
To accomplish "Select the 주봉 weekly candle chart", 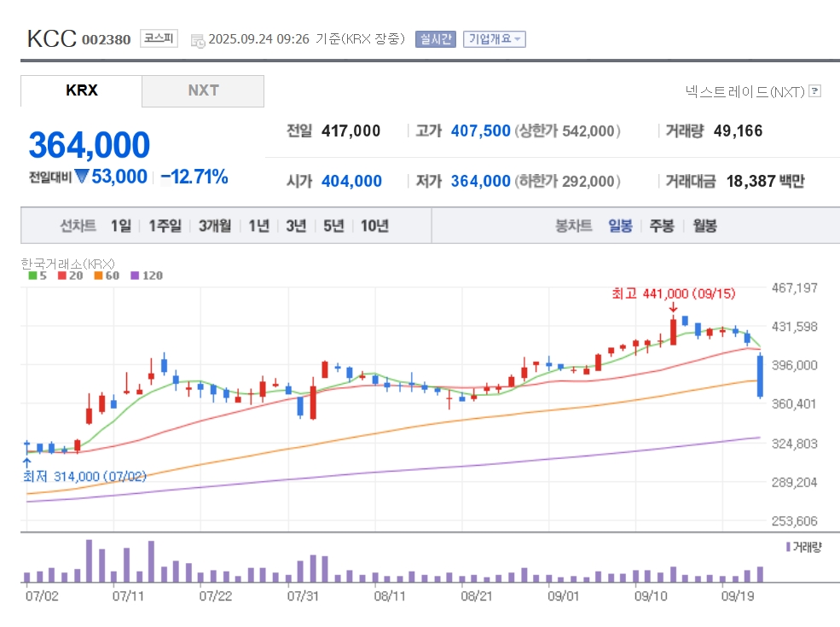I will (x=662, y=225).
